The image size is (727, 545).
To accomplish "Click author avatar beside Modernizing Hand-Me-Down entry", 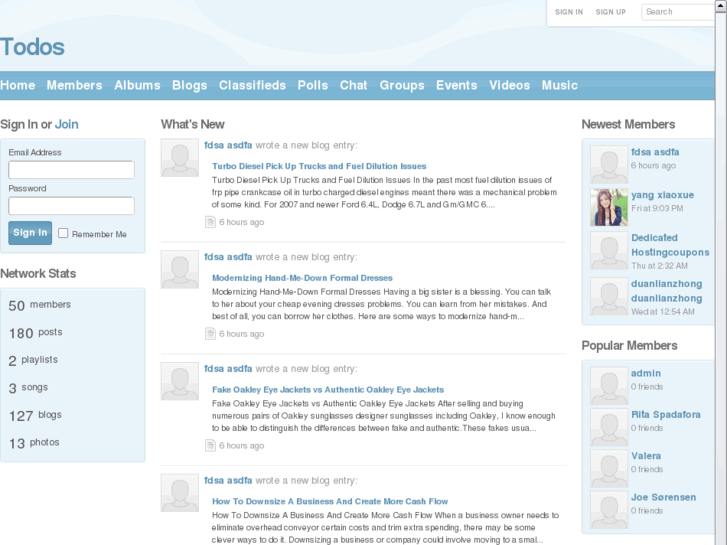I will pos(180,269).
